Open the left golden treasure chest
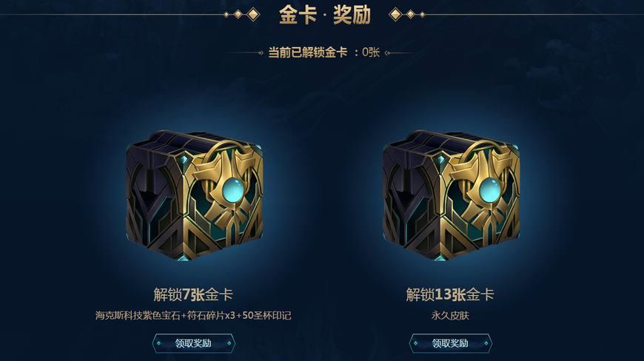 pyautogui.click(x=194, y=196)
